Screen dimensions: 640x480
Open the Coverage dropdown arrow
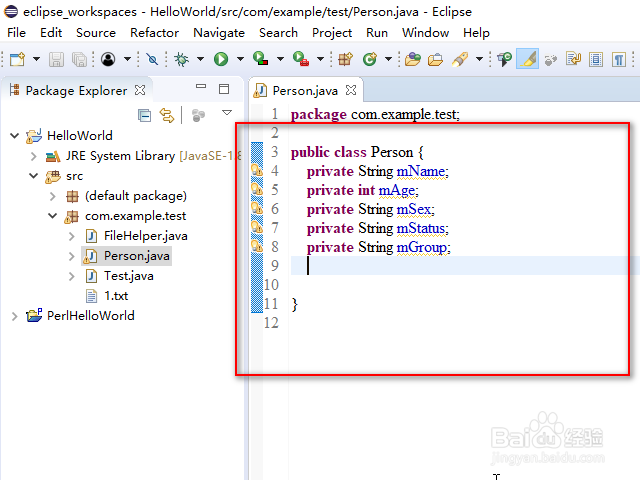[x=280, y=59]
